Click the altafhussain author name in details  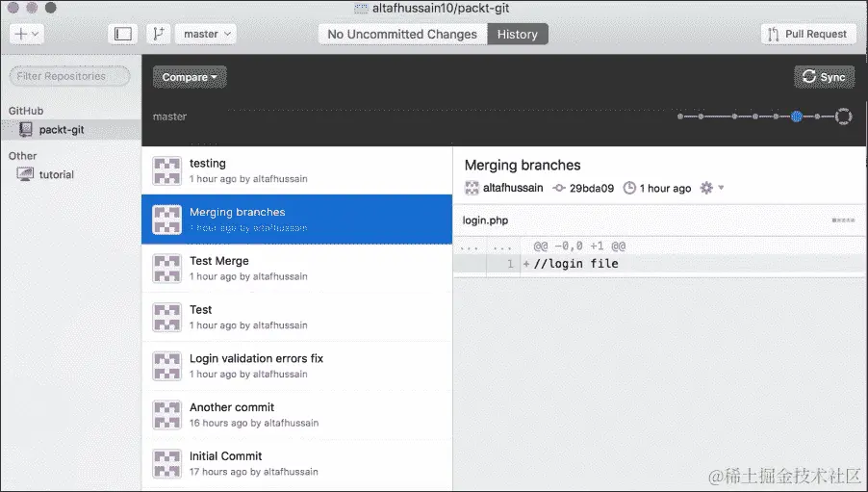click(x=513, y=188)
